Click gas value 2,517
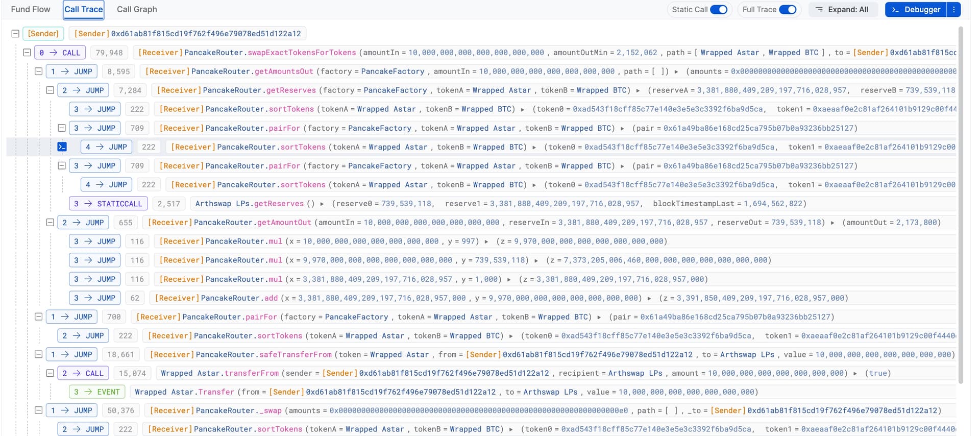 169,204
